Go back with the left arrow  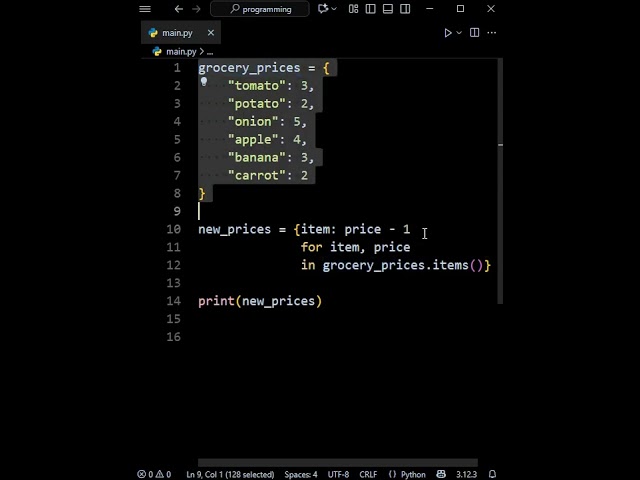[178, 9]
